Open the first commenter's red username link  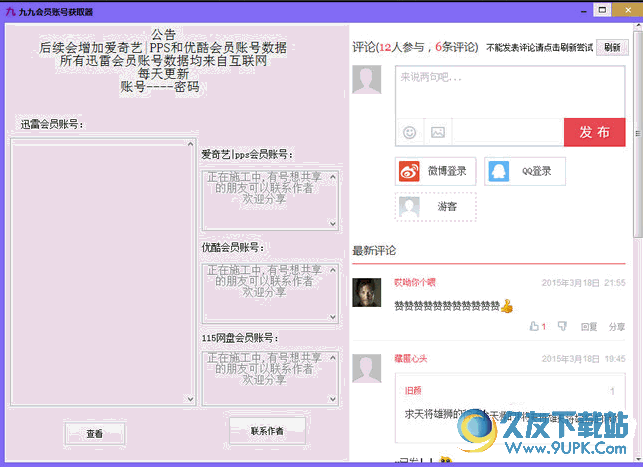click(415, 282)
